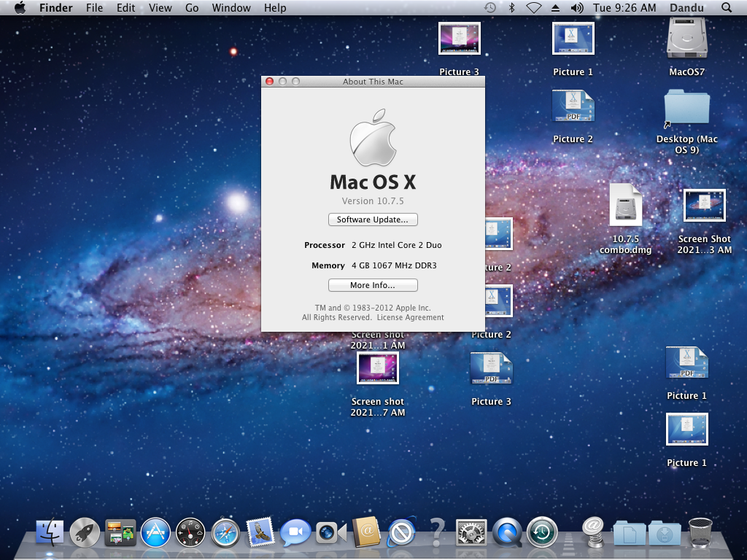Click the eject icon in menu bar
This screenshot has height=560, width=747.
coord(555,7)
